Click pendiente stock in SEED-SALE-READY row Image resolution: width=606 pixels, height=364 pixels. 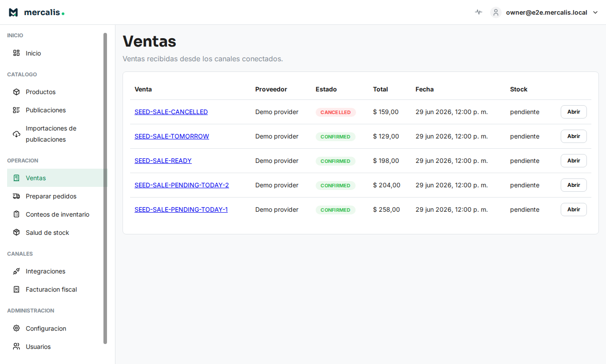(525, 161)
